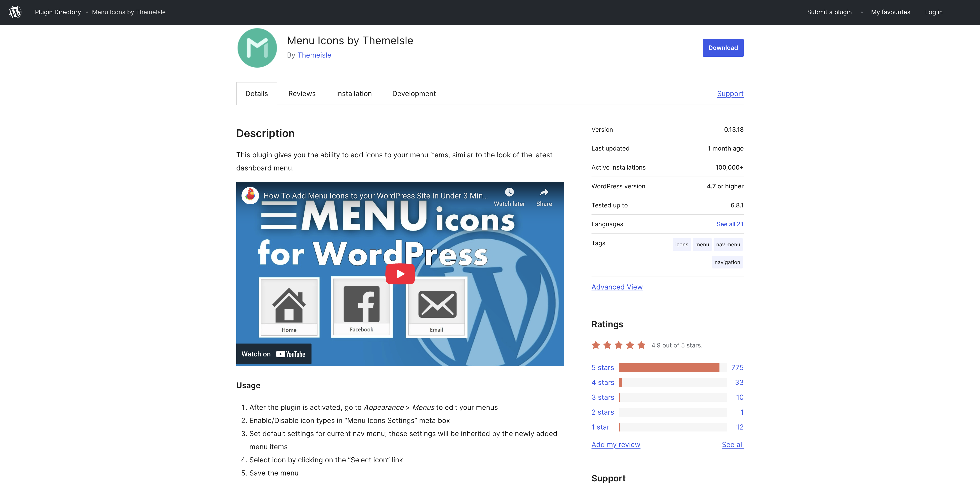The height and width of the screenshot is (491, 980).
Task: Open the Advanced View link
Action: point(617,287)
